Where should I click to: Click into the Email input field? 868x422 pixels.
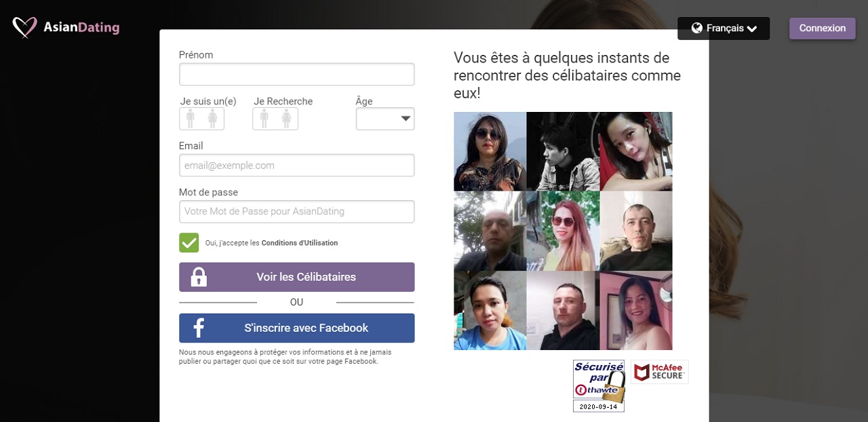[296, 166]
